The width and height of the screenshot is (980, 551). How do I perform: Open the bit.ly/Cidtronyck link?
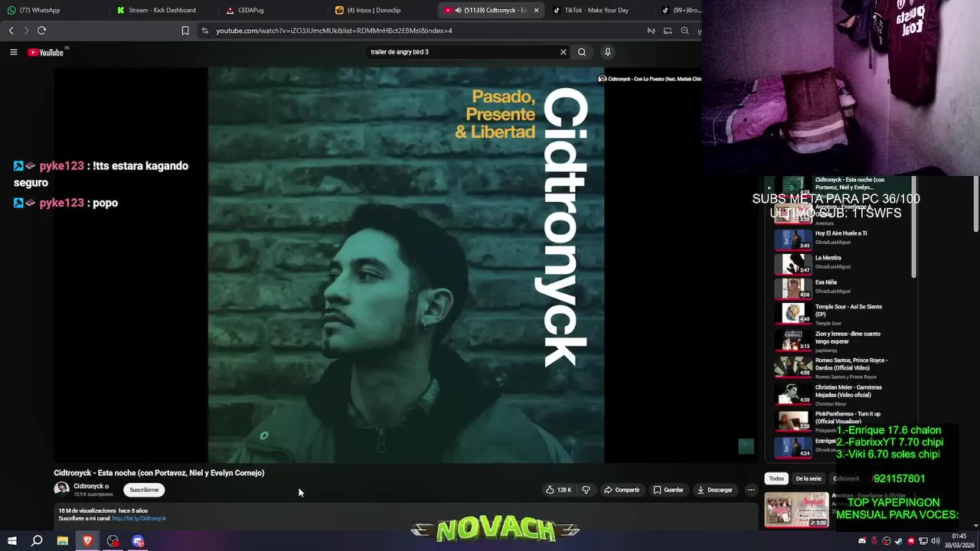coord(139,518)
